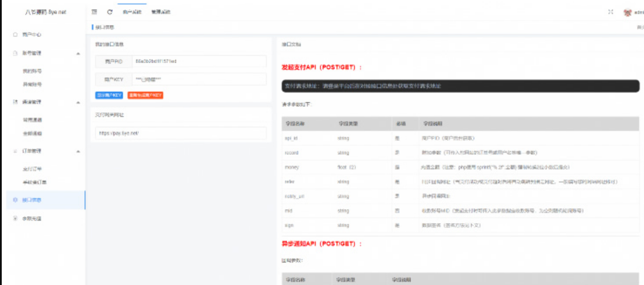
Task: Click the pay gateway URL field
Action: pyautogui.click(x=180, y=133)
